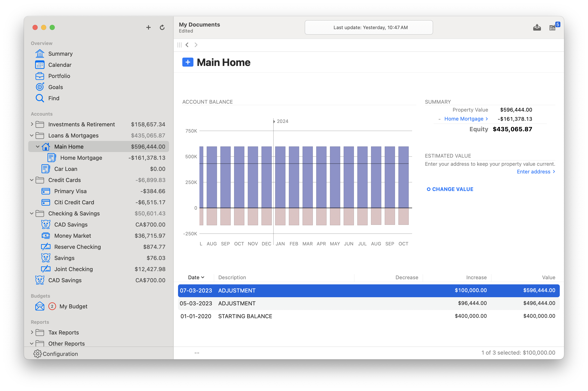This screenshot has width=588, height=391.
Task: Toggle sidebar with the three-bar handle
Action: (x=179, y=45)
